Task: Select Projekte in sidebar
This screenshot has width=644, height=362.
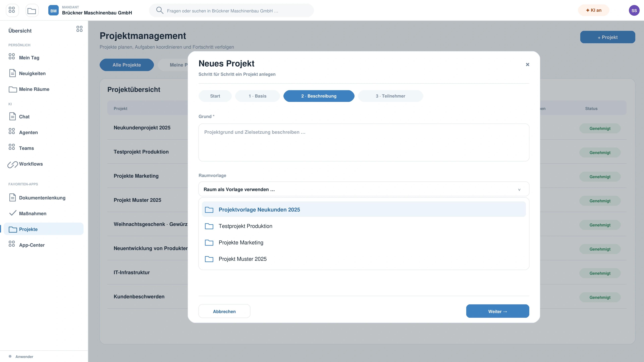Action: 43,229
